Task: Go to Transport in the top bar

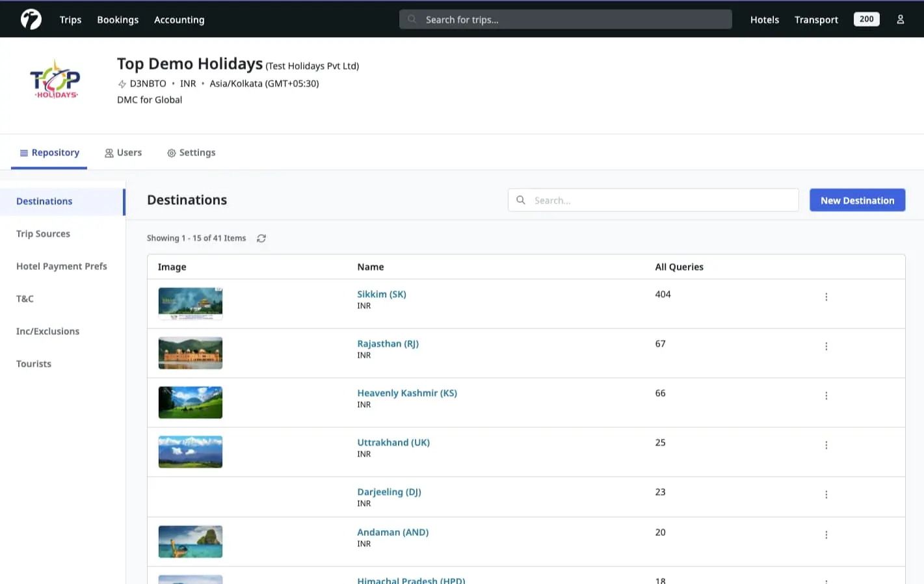Action: (816, 20)
